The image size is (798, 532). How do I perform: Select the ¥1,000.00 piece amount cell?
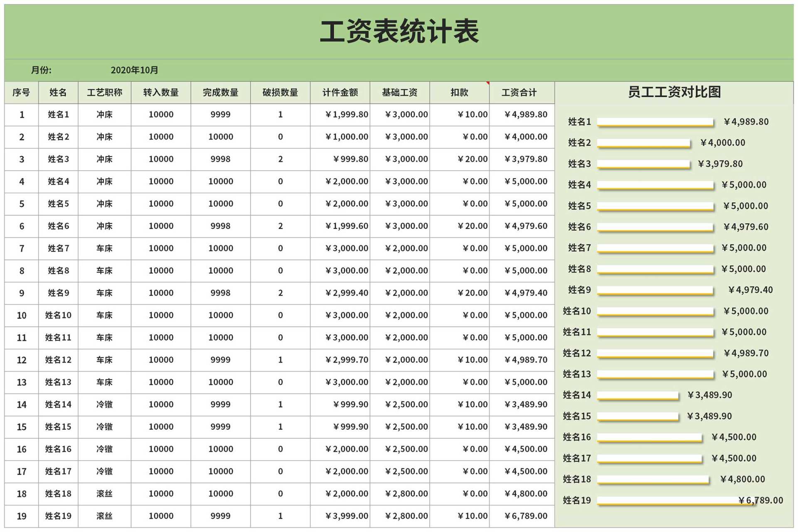click(340, 137)
